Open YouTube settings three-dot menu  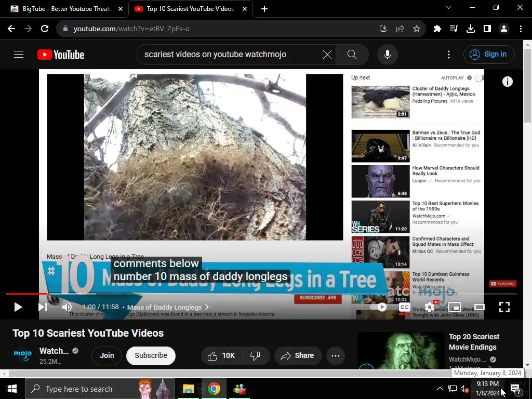click(448, 54)
